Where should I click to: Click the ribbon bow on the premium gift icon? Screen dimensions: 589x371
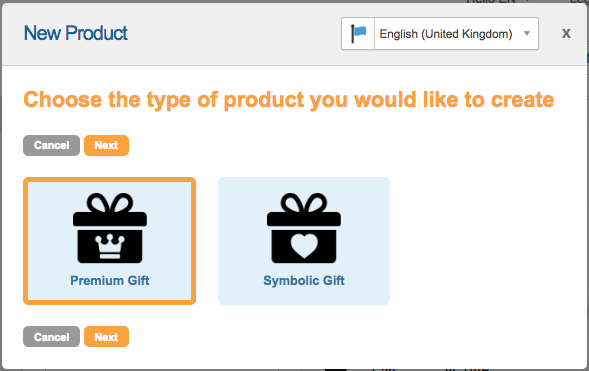coord(110,203)
